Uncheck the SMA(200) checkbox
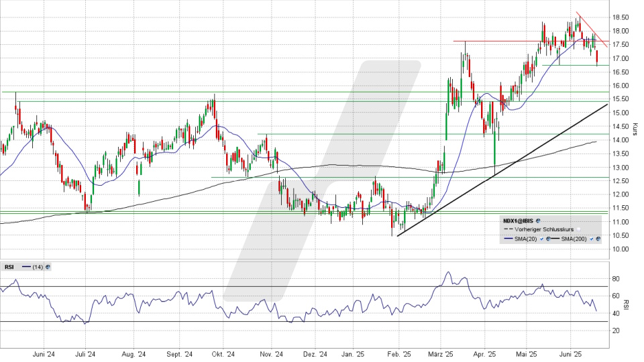Screen dimensions: 644x362 (x=592, y=239)
